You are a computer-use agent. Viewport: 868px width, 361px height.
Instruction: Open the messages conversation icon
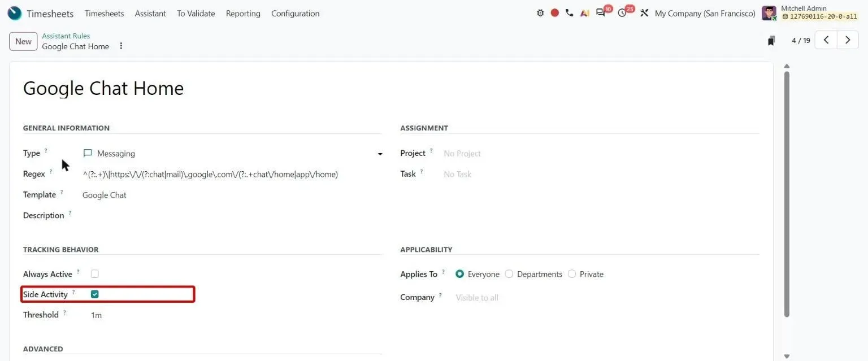click(x=600, y=13)
